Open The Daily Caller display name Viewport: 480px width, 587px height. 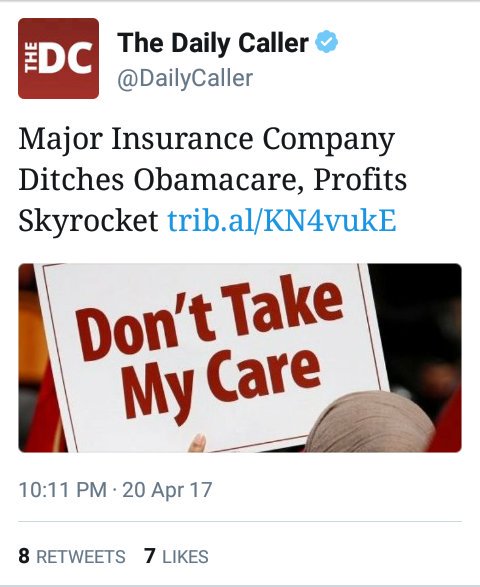213,43
